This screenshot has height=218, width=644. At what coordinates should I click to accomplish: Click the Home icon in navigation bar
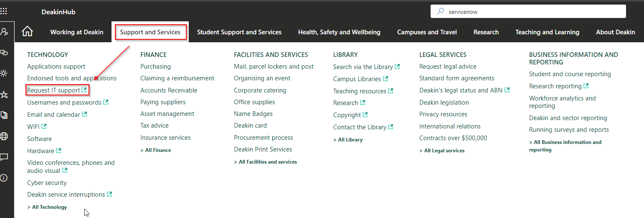[27, 32]
